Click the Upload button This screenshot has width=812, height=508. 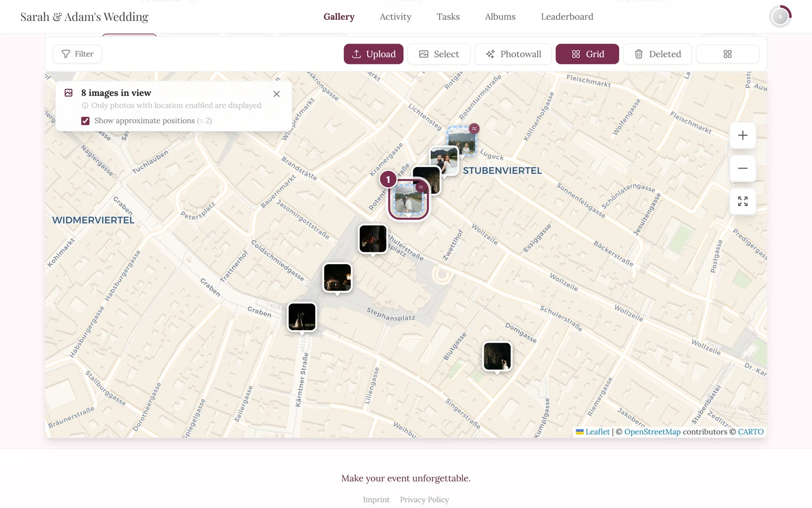tap(373, 54)
